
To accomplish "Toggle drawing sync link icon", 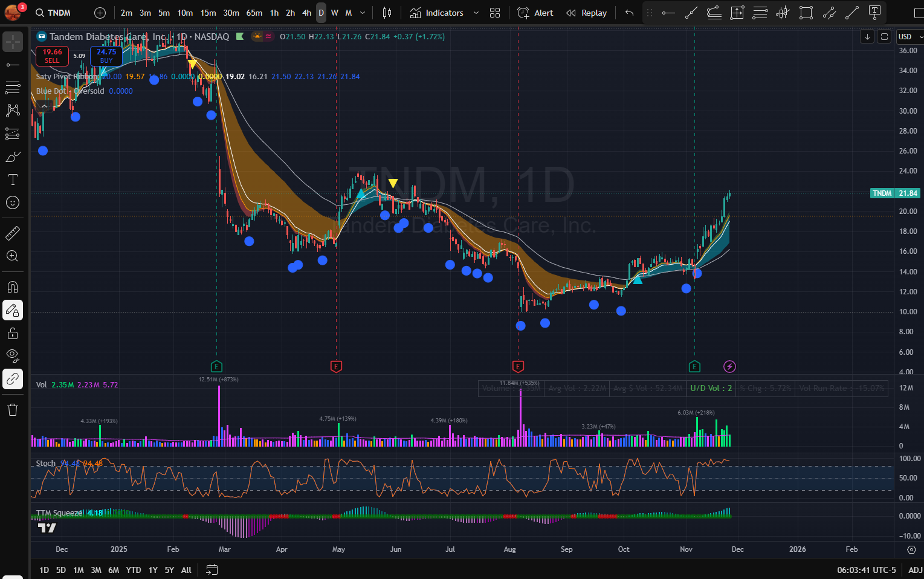I will [x=13, y=379].
